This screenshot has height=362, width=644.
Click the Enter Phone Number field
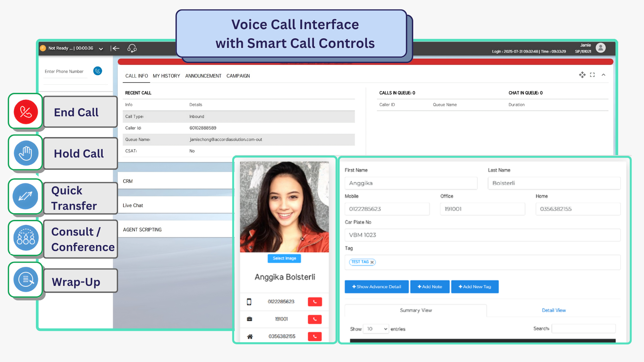click(x=65, y=71)
